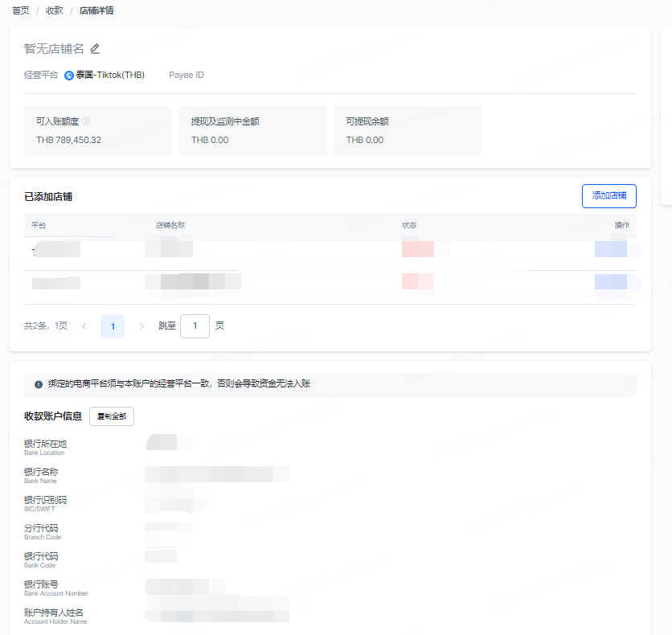
Task: Click the 暂无店铺名 store name text
Action: (x=54, y=49)
